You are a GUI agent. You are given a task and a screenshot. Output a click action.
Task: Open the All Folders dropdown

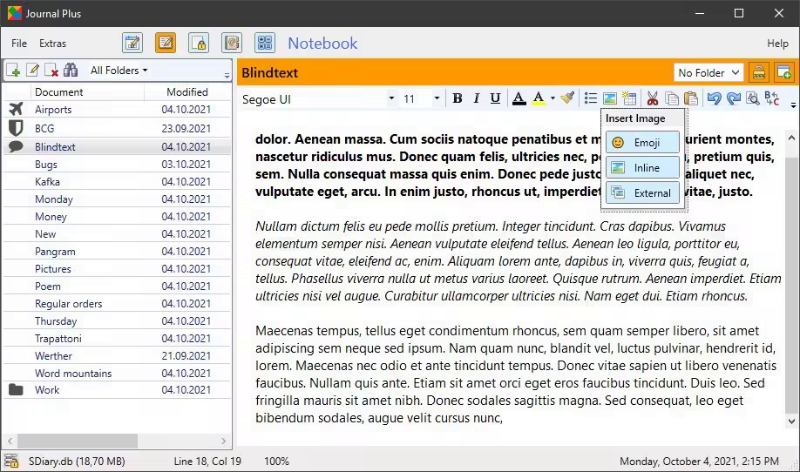[x=118, y=70]
